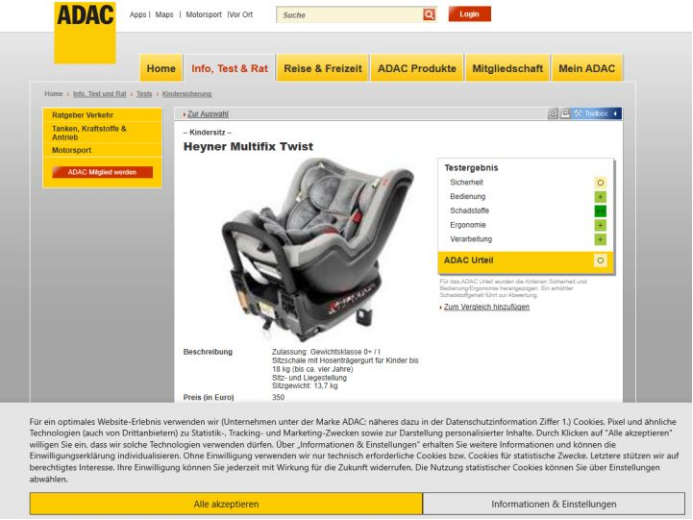Collapse the Toolbox with its arrow
Screen dimensions: 693x520
click(x=615, y=114)
